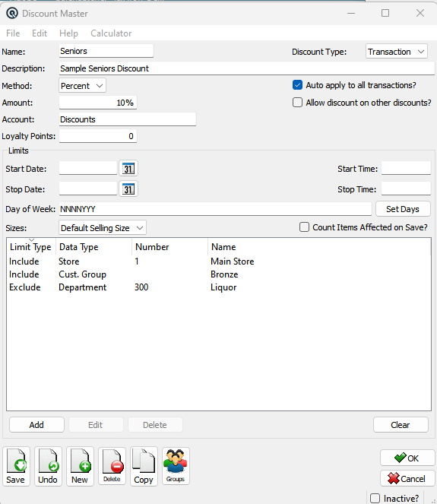Viewport: 437px width, 504px height.
Task: Select the Exclude Department Liquor row
Action: (x=219, y=287)
